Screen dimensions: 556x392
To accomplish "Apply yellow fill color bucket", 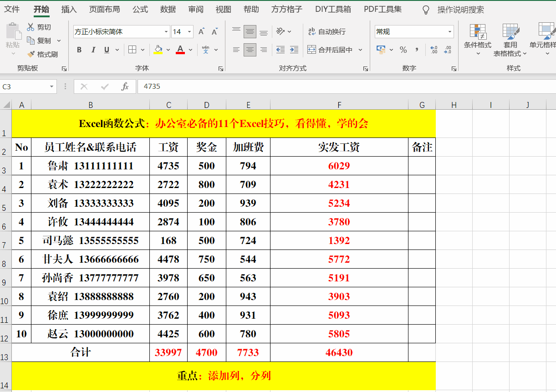I will [158, 50].
